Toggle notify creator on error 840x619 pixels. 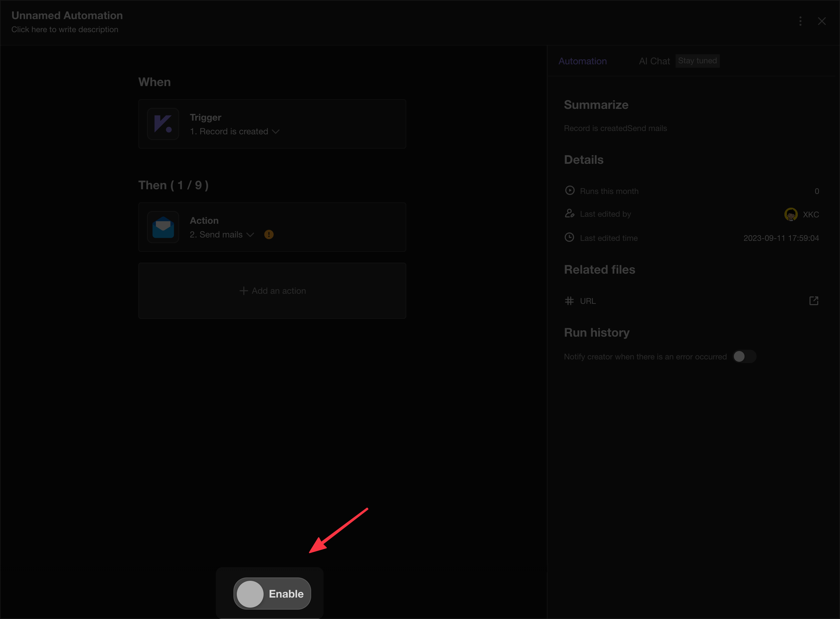tap(744, 357)
